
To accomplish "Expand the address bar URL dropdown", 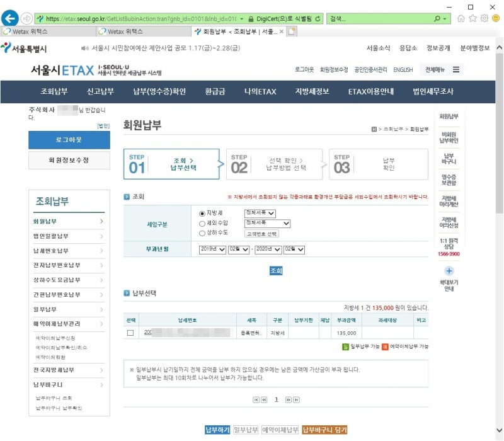I will click(241, 19).
